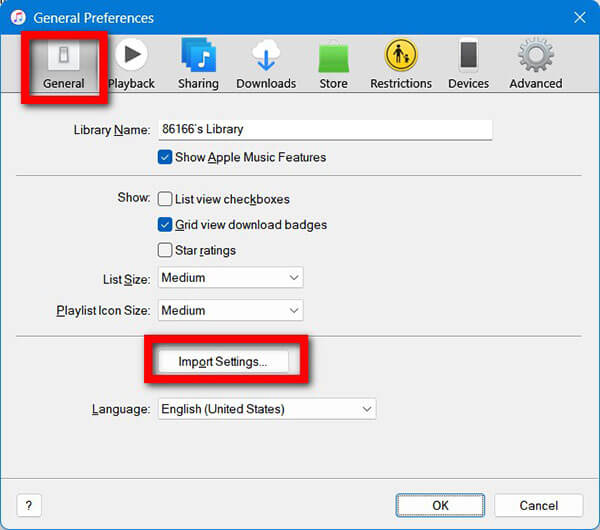This screenshot has height=530, width=600.
Task: Open the General preferences tab
Action: pos(64,66)
